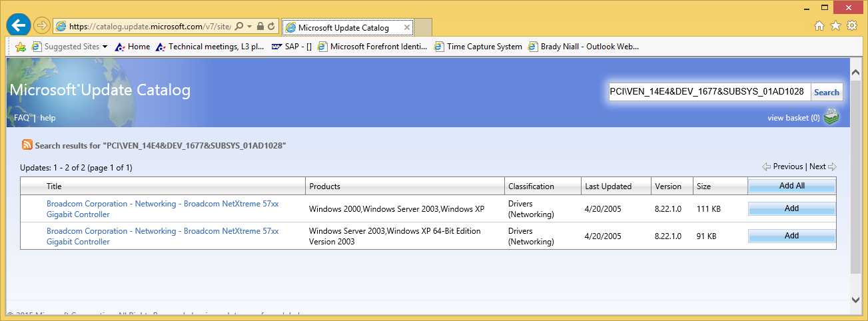Screen dimensions: 868x321
Task: Click the RSS feed icon for the search results
Action: (27, 145)
